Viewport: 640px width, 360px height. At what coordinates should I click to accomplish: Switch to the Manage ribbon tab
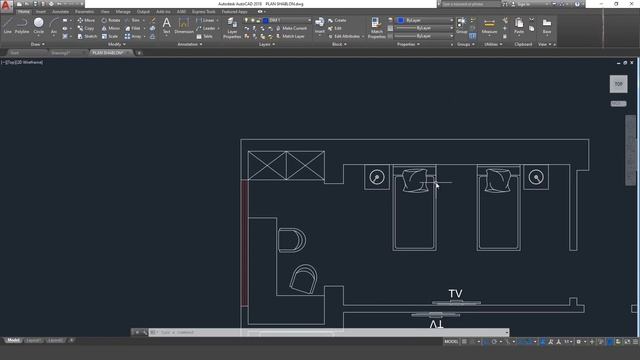pyautogui.click(x=123, y=11)
